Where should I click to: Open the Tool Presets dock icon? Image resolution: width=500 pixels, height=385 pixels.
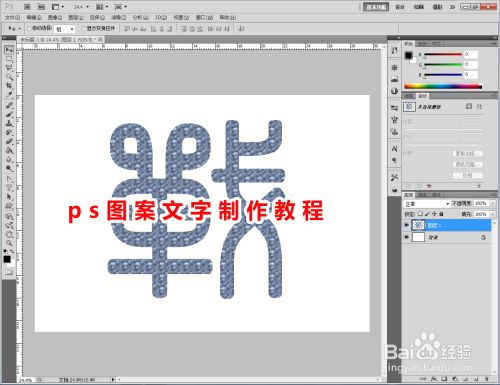click(x=394, y=177)
